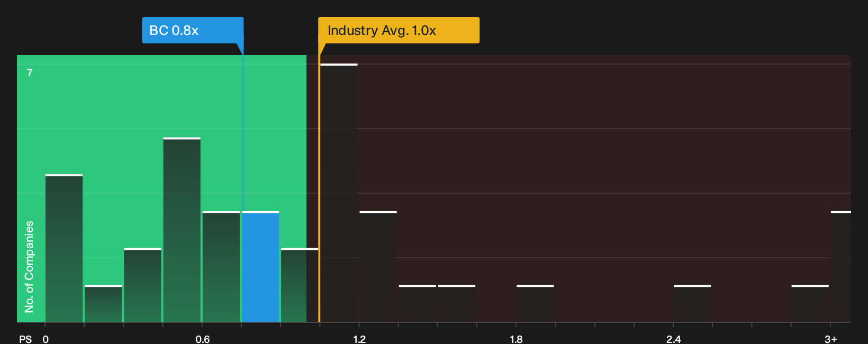Click the bar at the 1.8 tick
This screenshot has height=344, width=868.
point(535,304)
